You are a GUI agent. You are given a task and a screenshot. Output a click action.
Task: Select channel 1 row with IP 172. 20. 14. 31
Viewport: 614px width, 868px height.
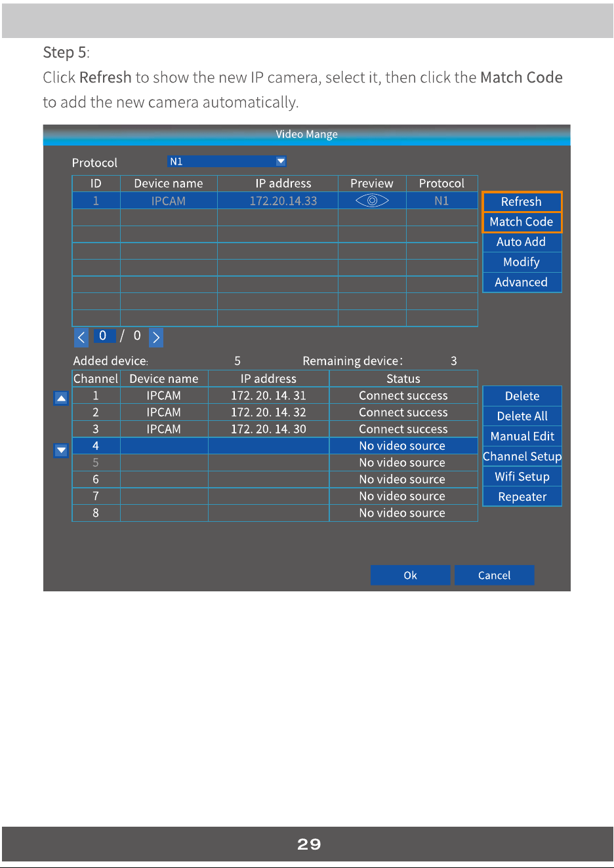(x=275, y=395)
